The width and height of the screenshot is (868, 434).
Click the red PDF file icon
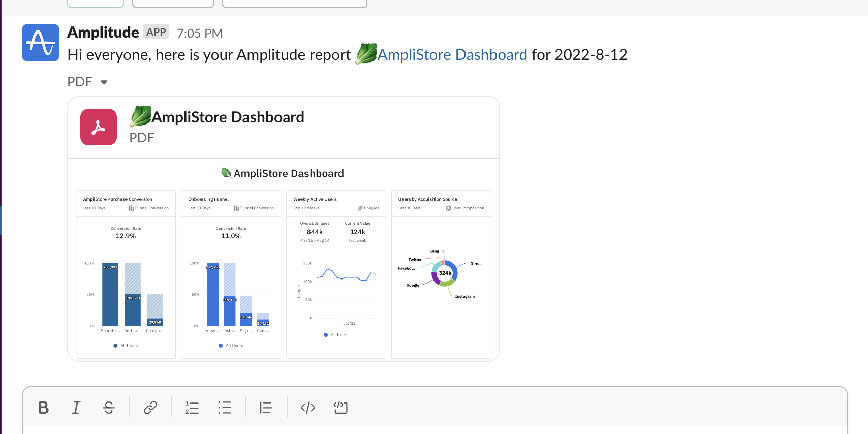point(99,127)
